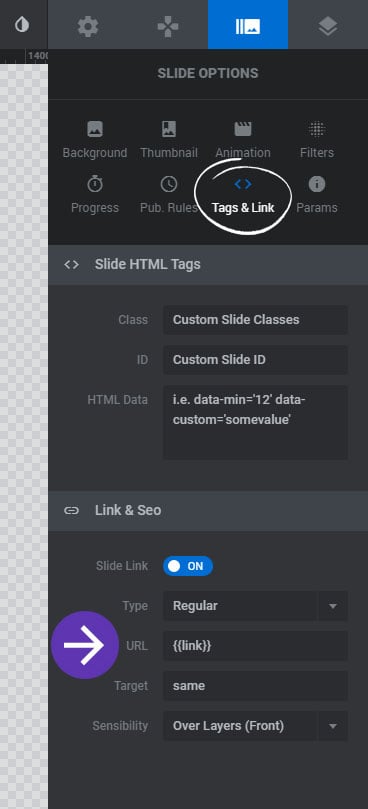Open Params info section
Viewport: 368px width, 809px height.
316,195
